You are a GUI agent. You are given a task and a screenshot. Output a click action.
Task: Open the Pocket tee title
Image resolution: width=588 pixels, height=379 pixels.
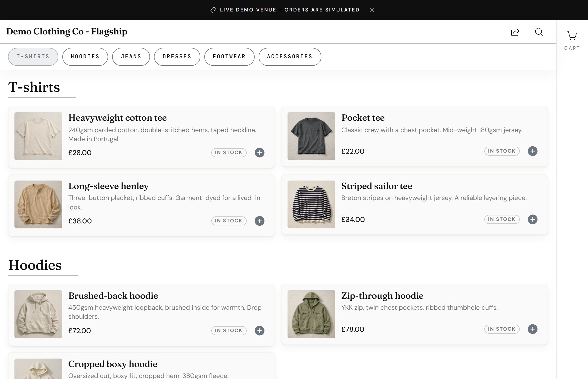coord(363,118)
